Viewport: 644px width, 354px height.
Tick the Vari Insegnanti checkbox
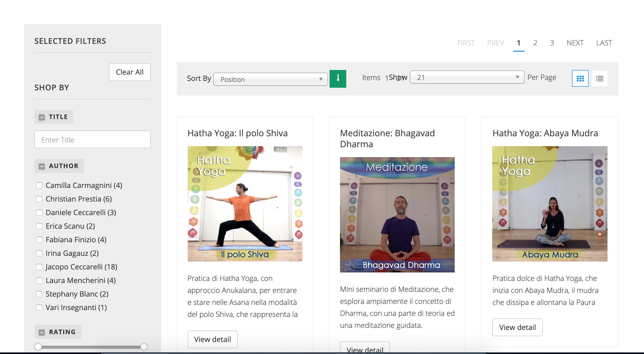pos(39,308)
